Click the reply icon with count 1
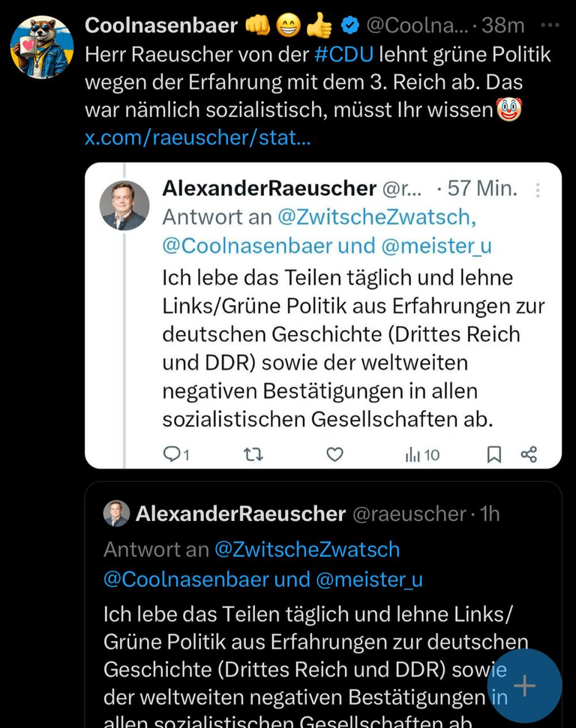Screen dimensions: 576x728 tap(176, 454)
